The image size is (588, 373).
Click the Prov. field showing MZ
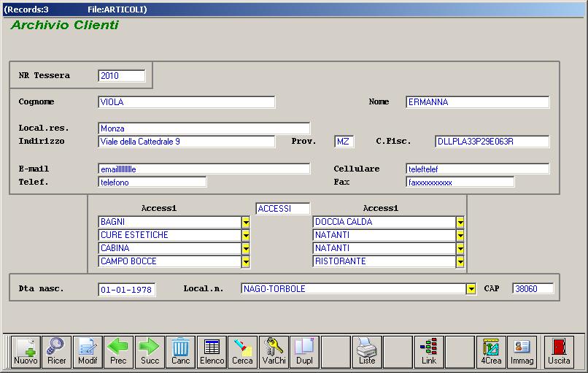pyautogui.click(x=344, y=142)
